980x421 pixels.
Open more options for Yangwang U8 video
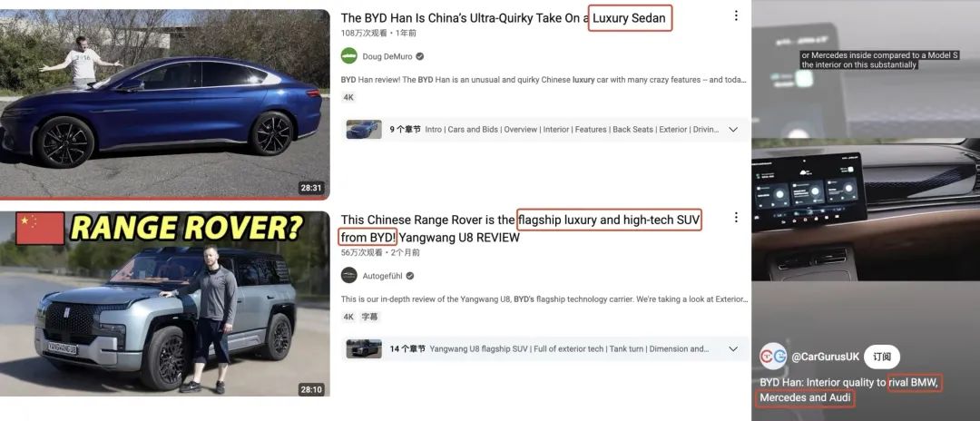click(736, 218)
